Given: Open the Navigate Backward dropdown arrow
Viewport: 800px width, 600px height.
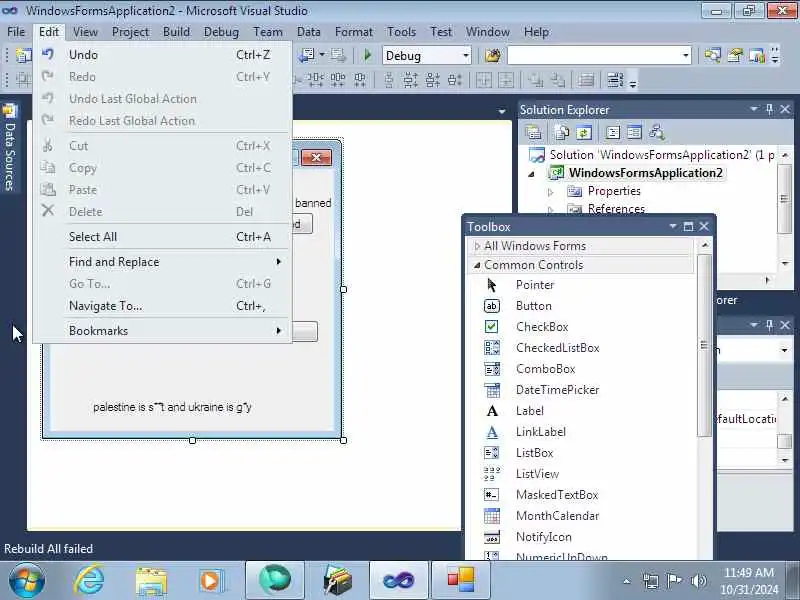Looking at the screenshot, I should 322,55.
